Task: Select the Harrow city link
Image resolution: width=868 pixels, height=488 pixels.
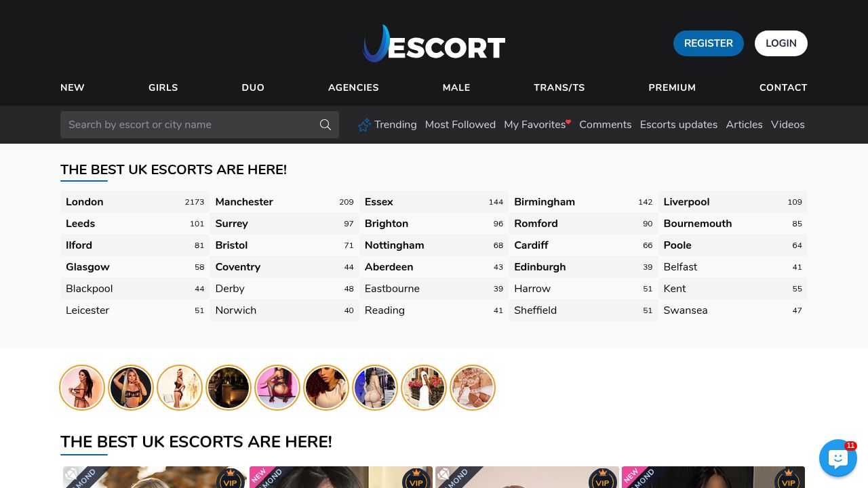Action: click(x=583, y=289)
